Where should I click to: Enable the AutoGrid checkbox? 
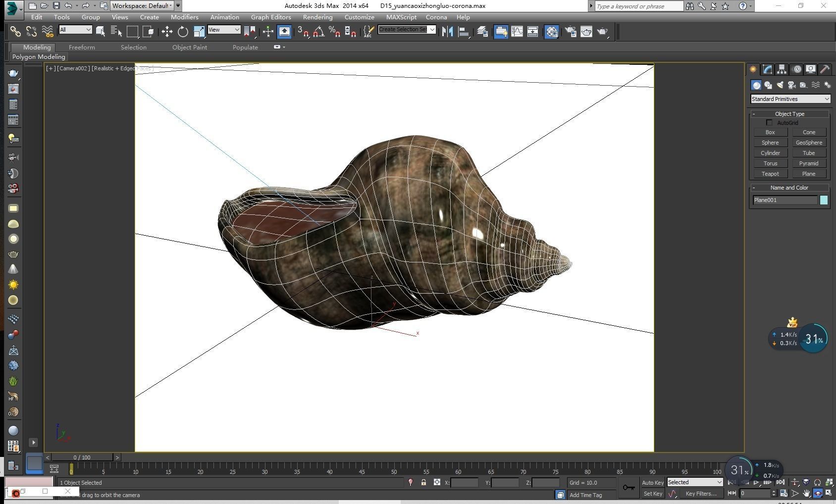coord(769,123)
